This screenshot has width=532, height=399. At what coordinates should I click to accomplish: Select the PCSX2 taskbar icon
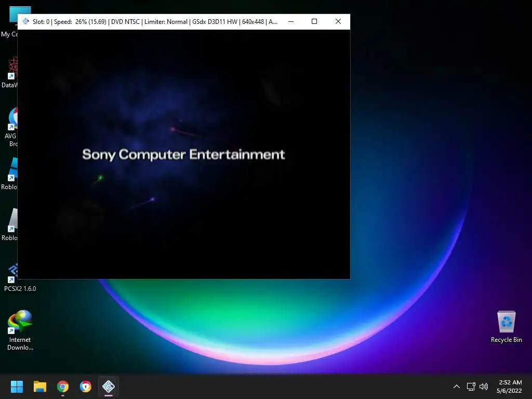point(109,387)
